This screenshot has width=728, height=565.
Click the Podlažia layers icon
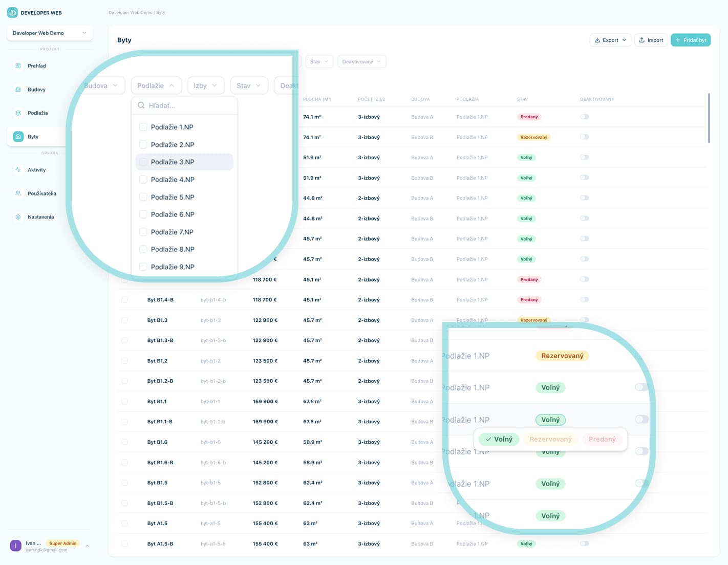pos(18,113)
